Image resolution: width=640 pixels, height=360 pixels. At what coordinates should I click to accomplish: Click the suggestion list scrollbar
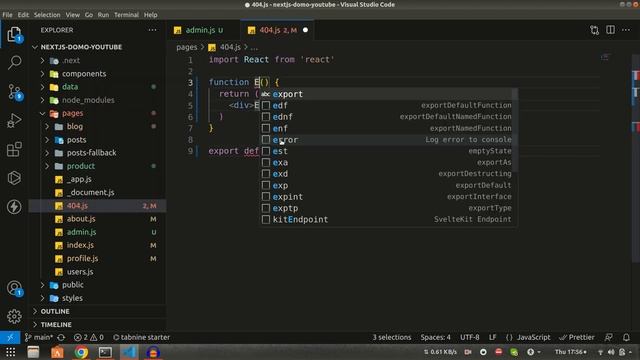[x=516, y=130]
